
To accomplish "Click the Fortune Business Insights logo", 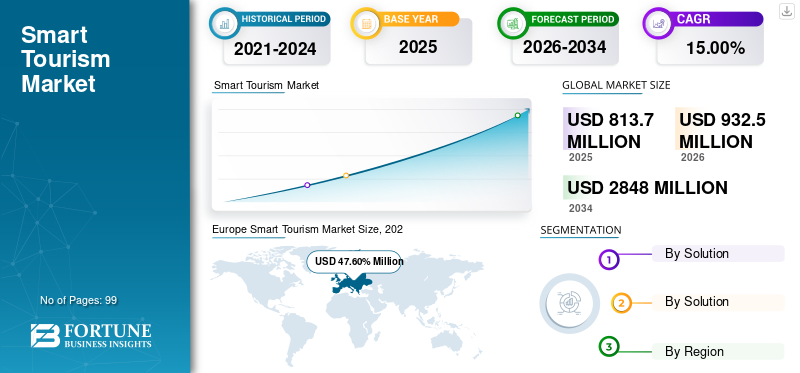I will [x=91, y=335].
